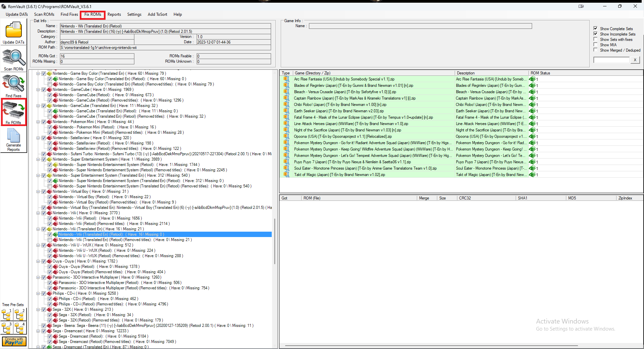Viewport: 644px width, 349px height.
Task: Toggle Show Incomplete Sets checkbox
Action: pyautogui.click(x=595, y=34)
